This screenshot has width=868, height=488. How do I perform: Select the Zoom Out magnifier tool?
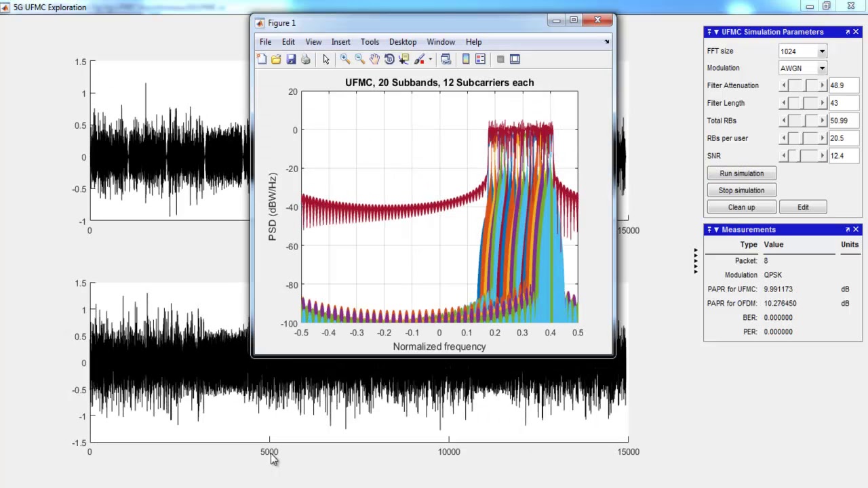pos(359,60)
